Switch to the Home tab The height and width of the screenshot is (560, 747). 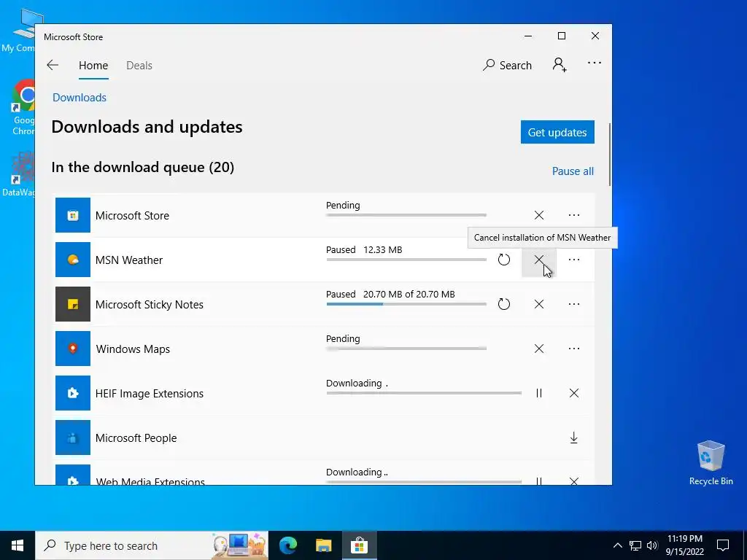click(x=93, y=66)
